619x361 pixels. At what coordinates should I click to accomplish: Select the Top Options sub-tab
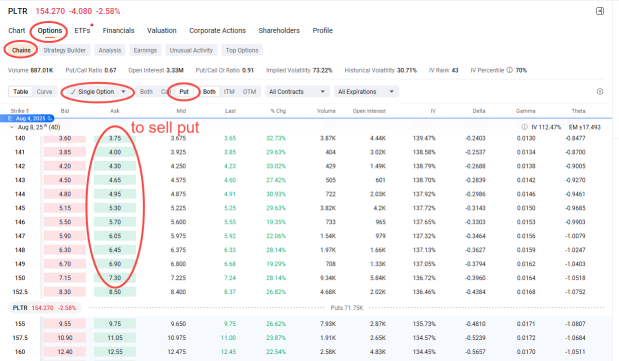click(x=242, y=50)
